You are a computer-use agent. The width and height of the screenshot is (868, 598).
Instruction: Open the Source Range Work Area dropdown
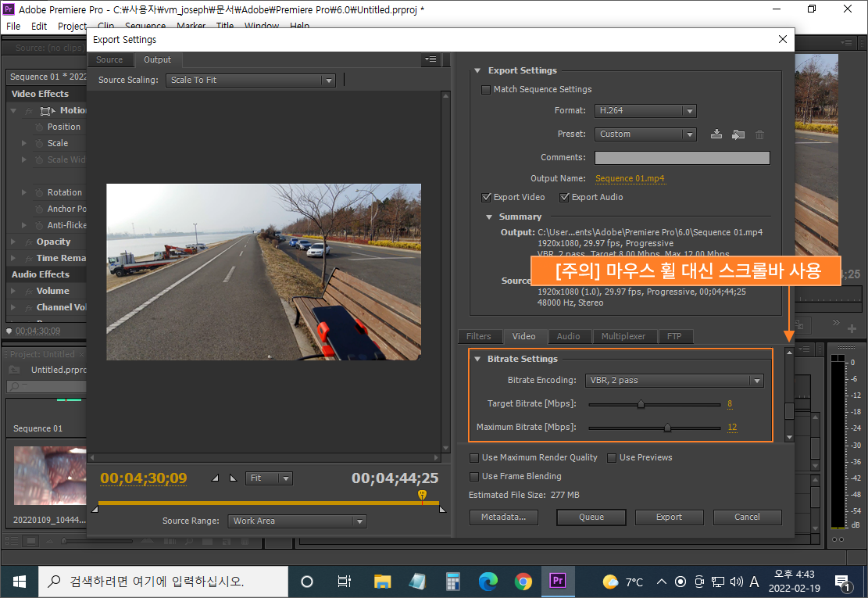pyautogui.click(x=297, y=521)
